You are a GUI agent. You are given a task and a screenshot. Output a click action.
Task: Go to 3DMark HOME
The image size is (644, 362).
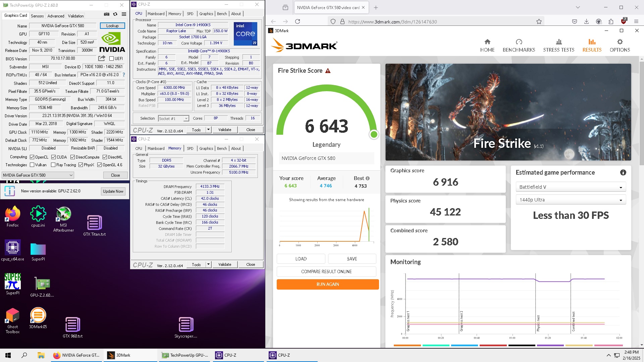[487, 46]
